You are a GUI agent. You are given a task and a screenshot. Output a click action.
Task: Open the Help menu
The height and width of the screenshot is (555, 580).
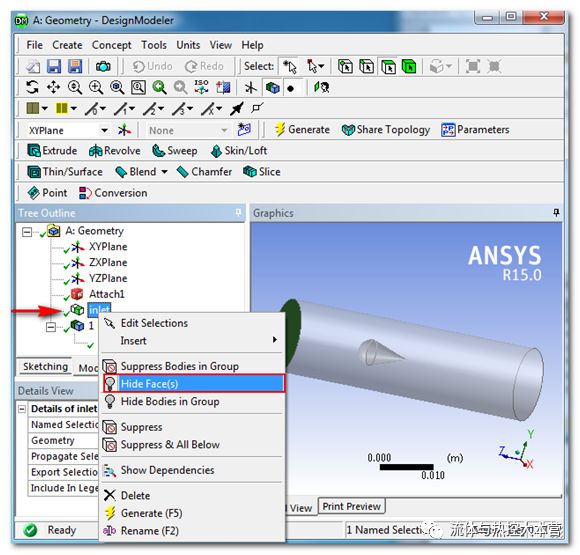coord(252,45)
